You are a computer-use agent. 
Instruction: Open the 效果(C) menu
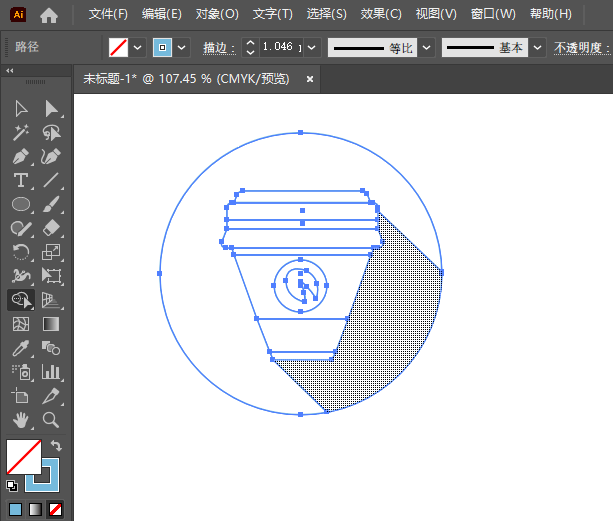pos(381,14)
